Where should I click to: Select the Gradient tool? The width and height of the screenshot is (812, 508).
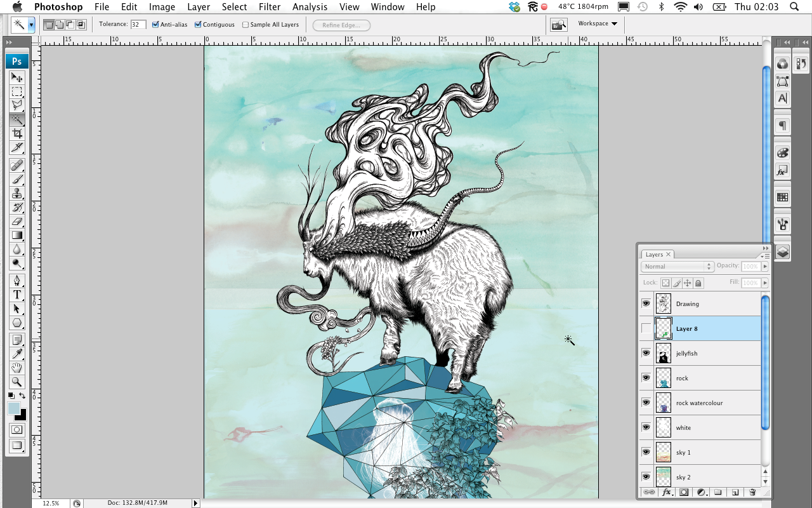17,235
